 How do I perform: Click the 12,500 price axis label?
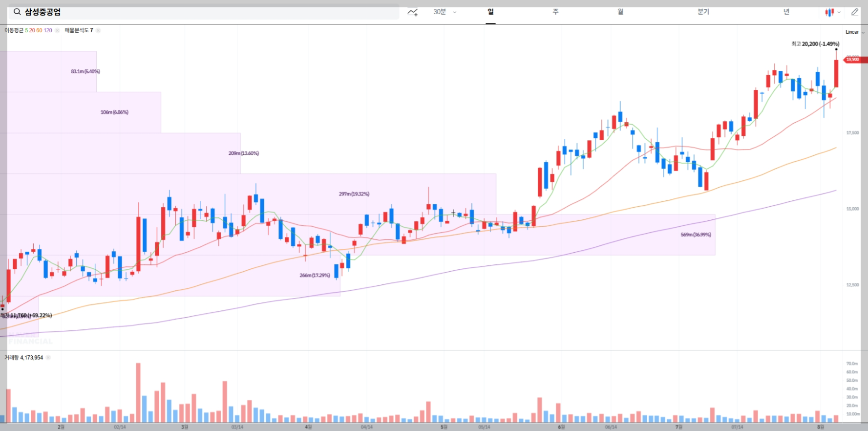852,285
